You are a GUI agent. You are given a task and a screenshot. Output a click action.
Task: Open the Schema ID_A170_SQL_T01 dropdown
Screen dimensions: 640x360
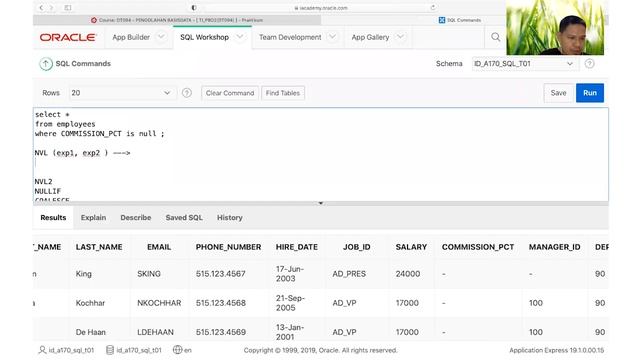[x=524, y=64]
